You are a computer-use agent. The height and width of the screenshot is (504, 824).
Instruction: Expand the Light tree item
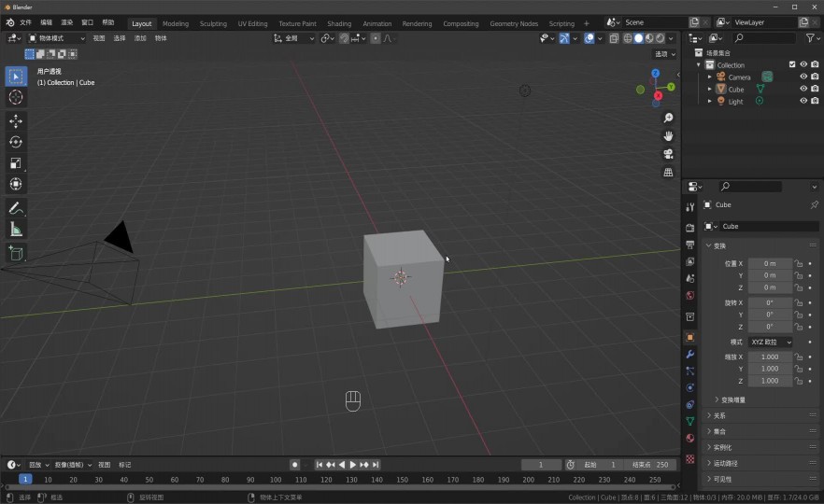709,102
